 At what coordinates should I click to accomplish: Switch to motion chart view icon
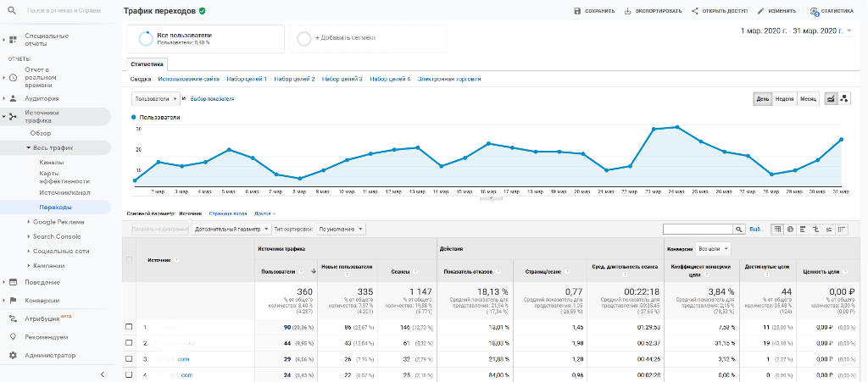coord(844,99)
